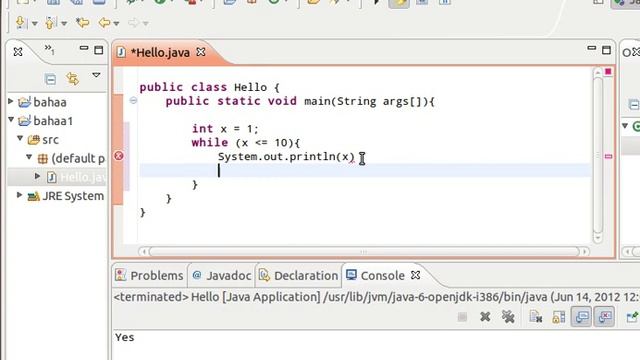640x360 pixels.
Task: Close the *Hello.java editor tab
Action: (x=201, y=52)
